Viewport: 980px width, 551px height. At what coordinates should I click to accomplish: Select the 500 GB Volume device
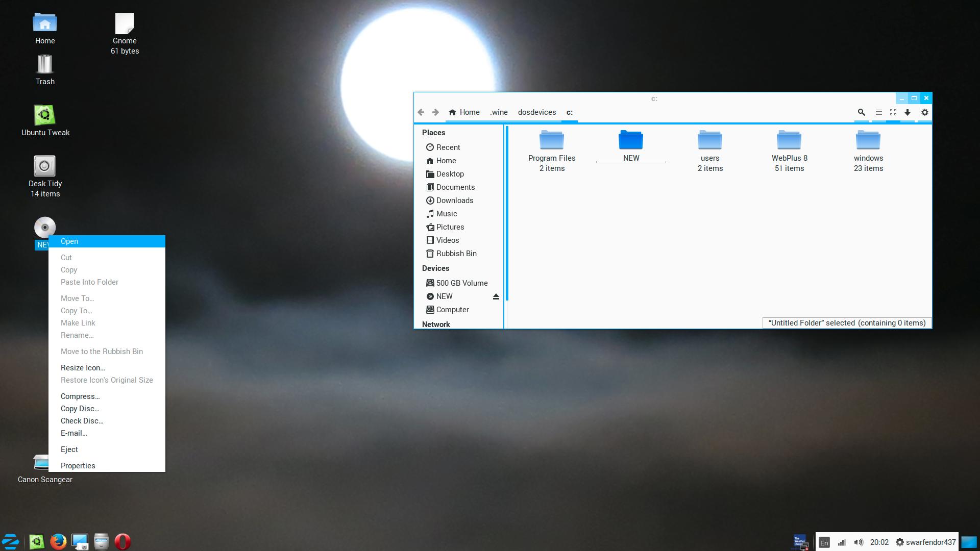click(x=461, y=283)
